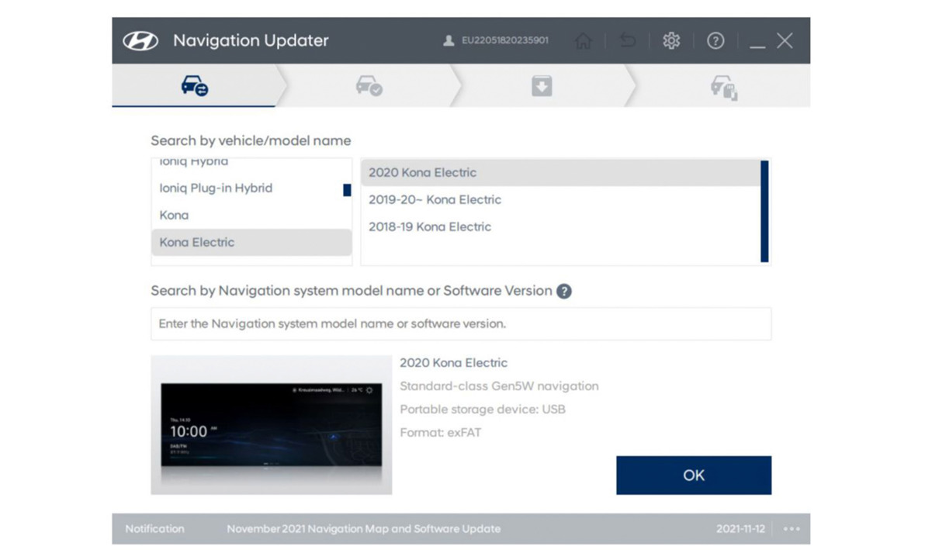Close the Navigation Updater window
This screenshot has height=560, width=925.
pyautogui.click(x=785, y=40)
